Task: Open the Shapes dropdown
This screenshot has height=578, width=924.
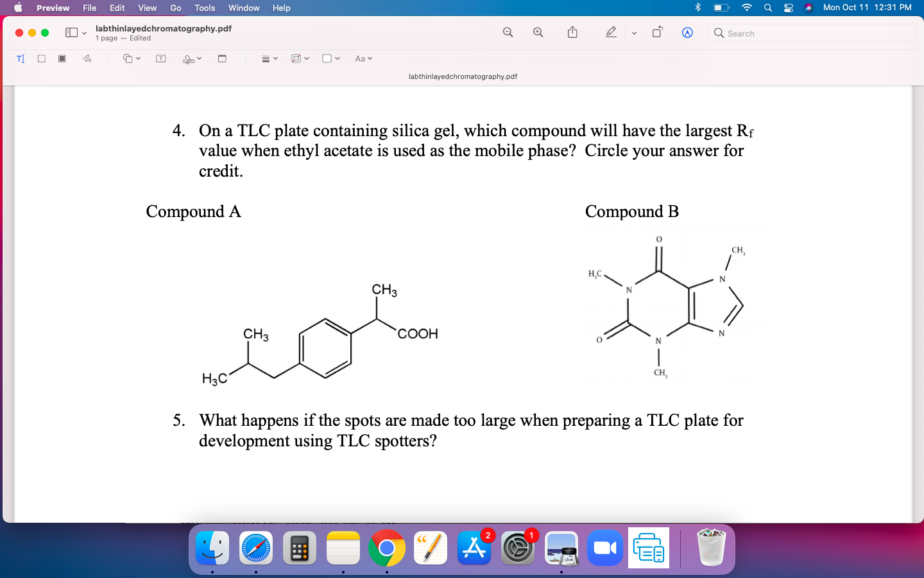Action: pyautogui.click(x=130, y=58)
